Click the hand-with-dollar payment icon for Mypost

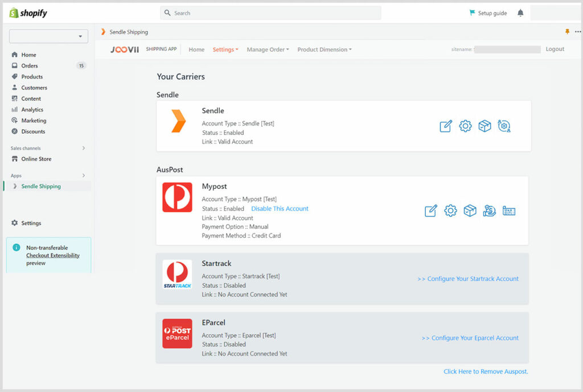(x=489, y=211)
